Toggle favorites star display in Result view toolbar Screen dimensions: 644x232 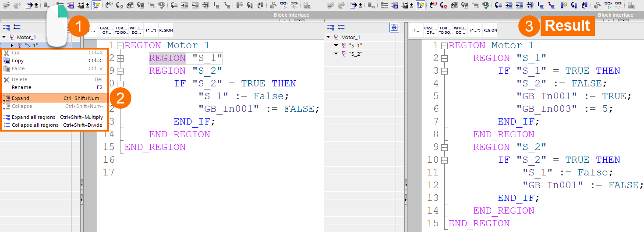[421, 5]
